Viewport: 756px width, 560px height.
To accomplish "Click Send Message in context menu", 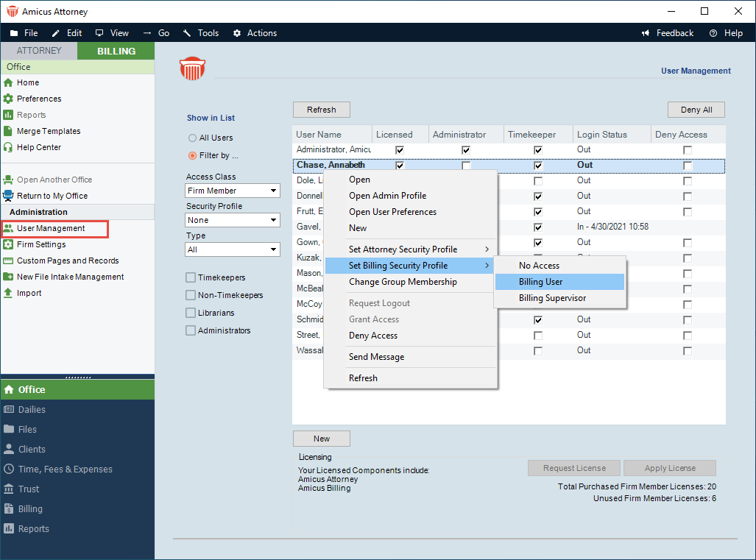I will tap(410, 357).
